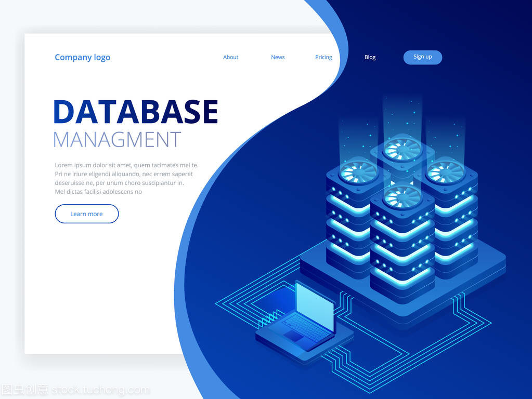Screen dimensions: 532x399
Task: Click the Learn more button
Action: [87, 214]
